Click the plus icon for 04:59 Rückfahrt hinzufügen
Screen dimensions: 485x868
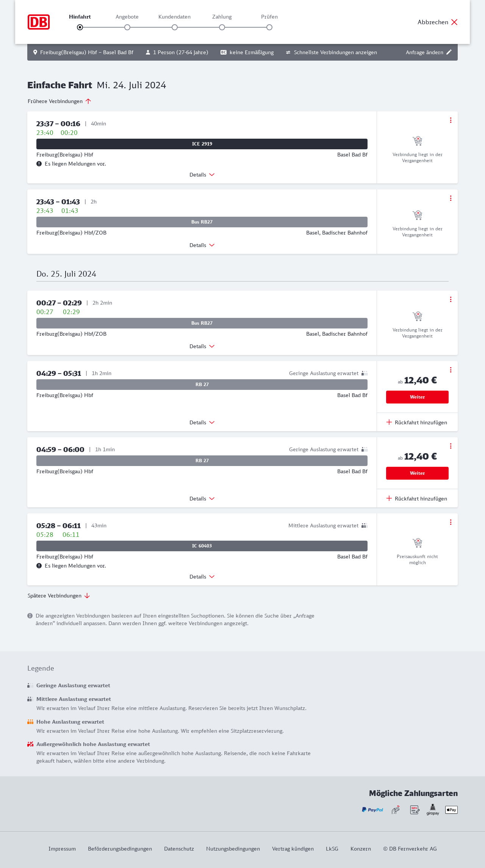pos(389,498)
